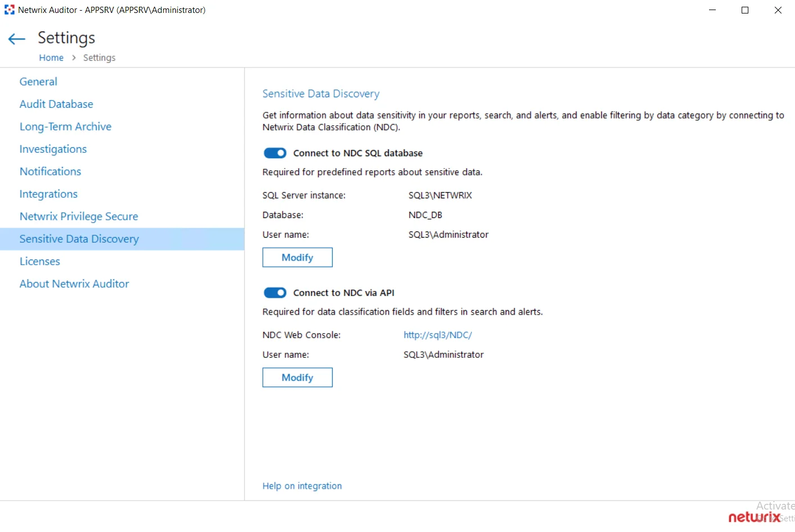Modify the NDC SQL database connection
This screenshot has width=795, height=532.
tap(297, 257)
